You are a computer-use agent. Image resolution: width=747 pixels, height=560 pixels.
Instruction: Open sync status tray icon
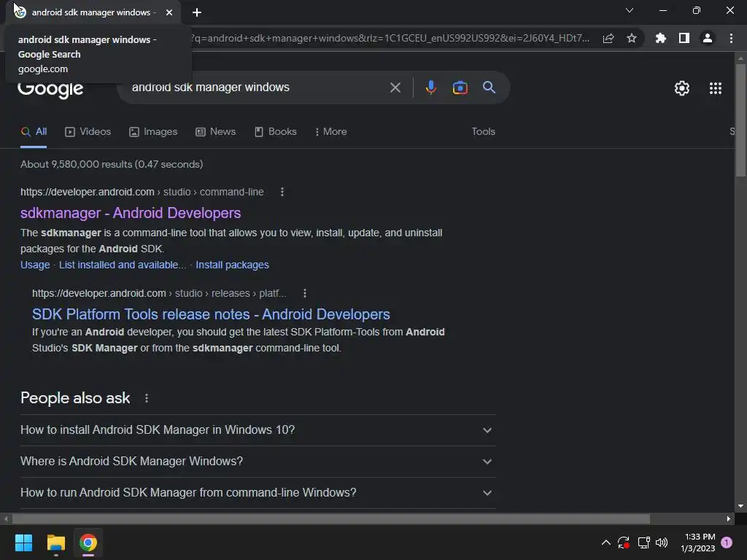[624, 542]
